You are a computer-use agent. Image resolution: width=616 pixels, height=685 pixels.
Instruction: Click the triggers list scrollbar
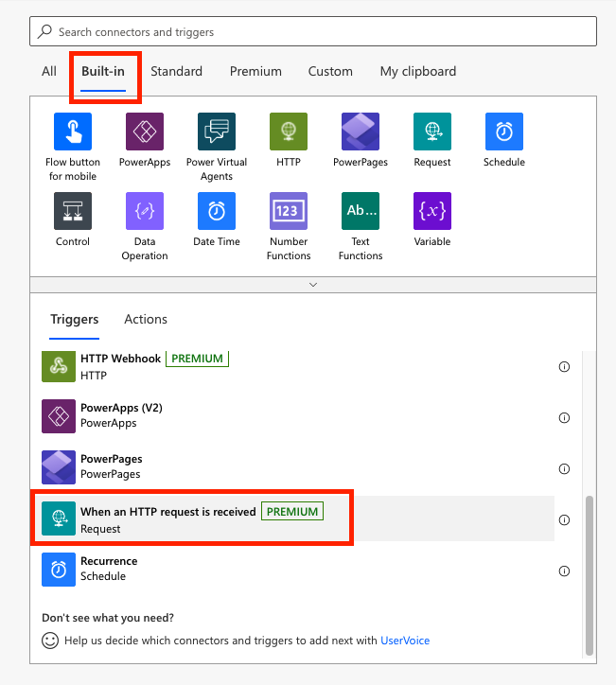click(x=590, y=575)
